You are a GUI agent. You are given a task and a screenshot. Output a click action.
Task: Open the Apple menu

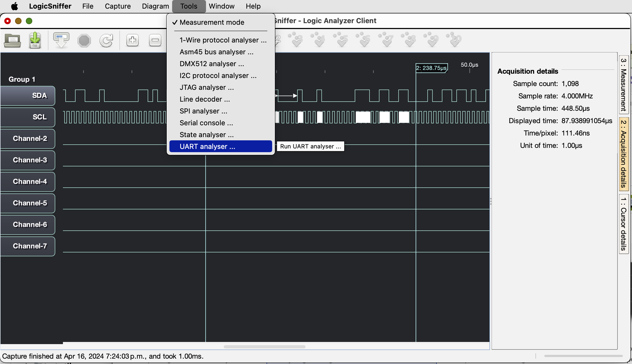click(x=15, y=6)
